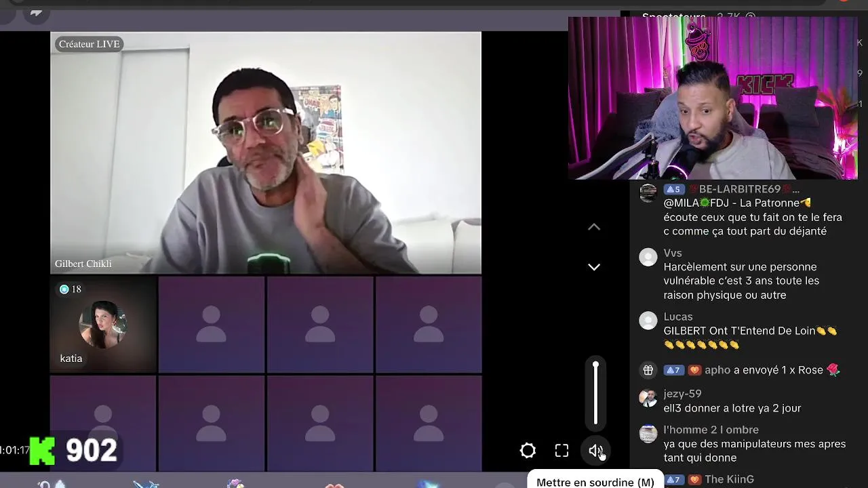868x488 pixels.
Task: Click the message "ell3 donner a lotre ya 2 jour"
Action: tap(732, 408)
